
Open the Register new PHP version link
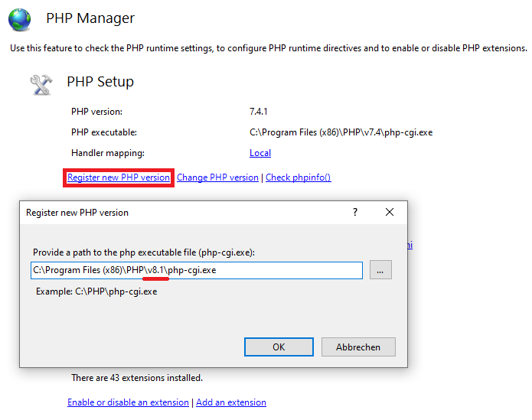click(119, 177)
